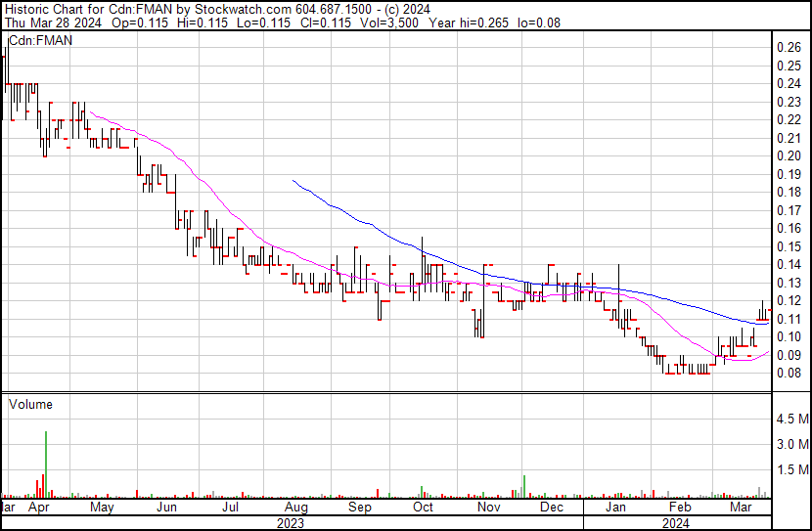The height and width of the screenshot is (531, 812).
Task: Select the 0.26 price axis label
Action: click(789, 48)
